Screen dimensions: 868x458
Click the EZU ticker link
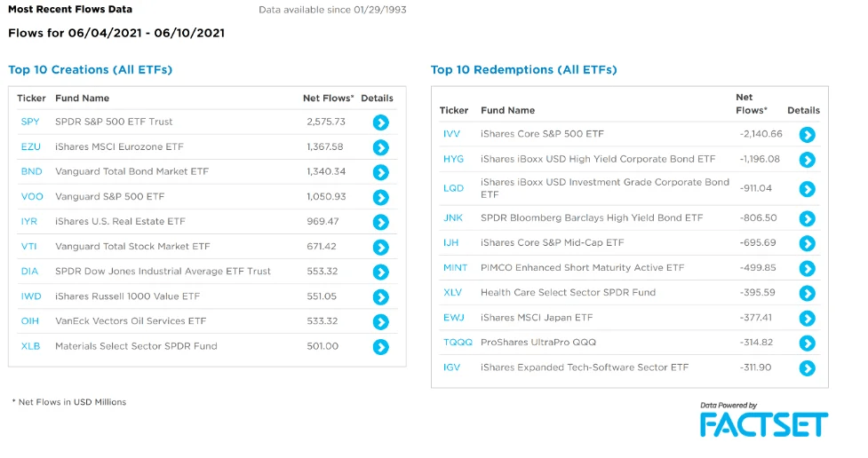click(30, 146)
